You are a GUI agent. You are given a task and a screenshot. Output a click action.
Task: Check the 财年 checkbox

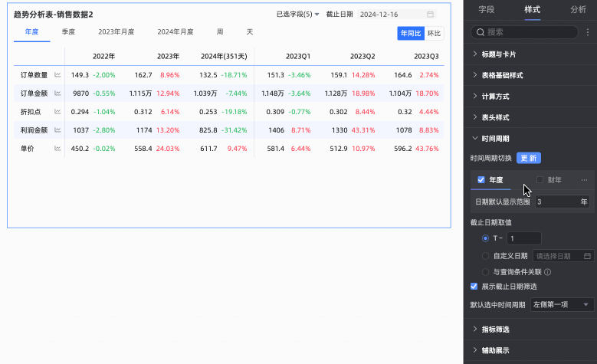540,180
